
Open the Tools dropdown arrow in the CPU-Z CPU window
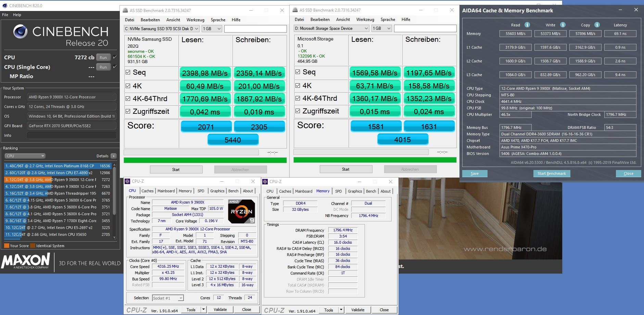(x=203, y=310)
